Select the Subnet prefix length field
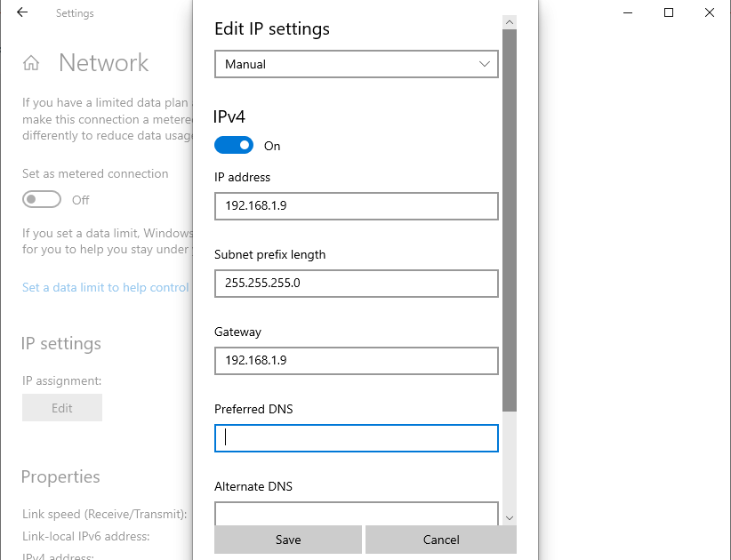Viewport: 731px width, 560px height. tap(356, 284)
